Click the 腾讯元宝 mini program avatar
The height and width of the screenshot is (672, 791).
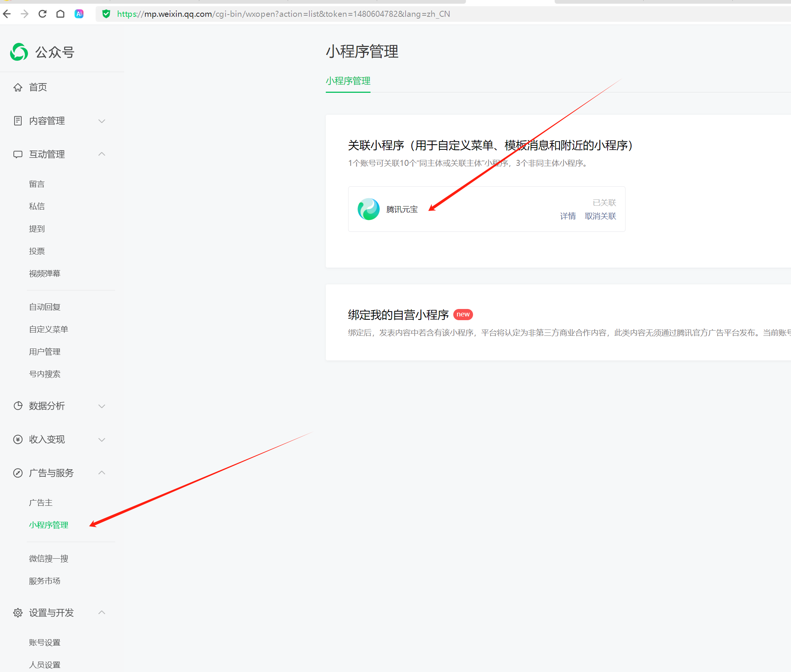click(368, 209)
